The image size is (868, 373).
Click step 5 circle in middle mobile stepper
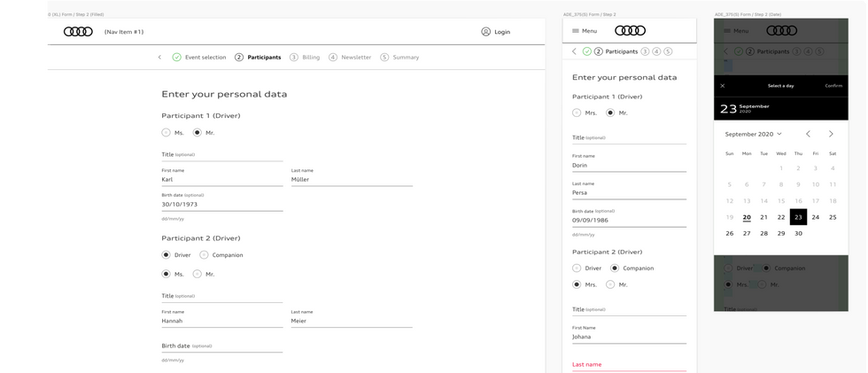tap(668, 51)
